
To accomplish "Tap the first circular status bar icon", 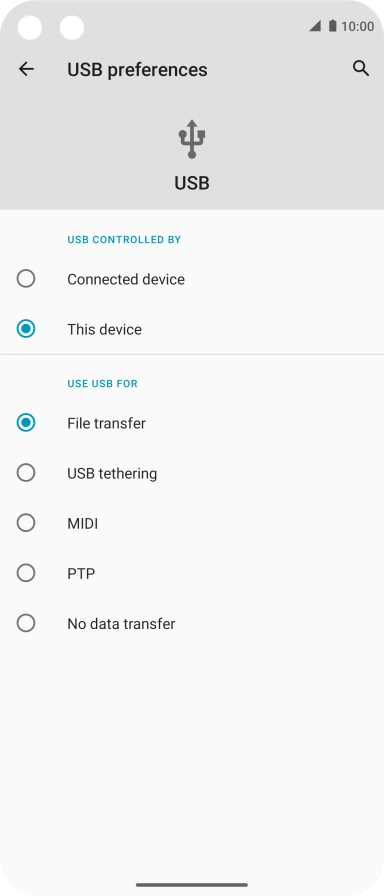I will coord(30,27).
